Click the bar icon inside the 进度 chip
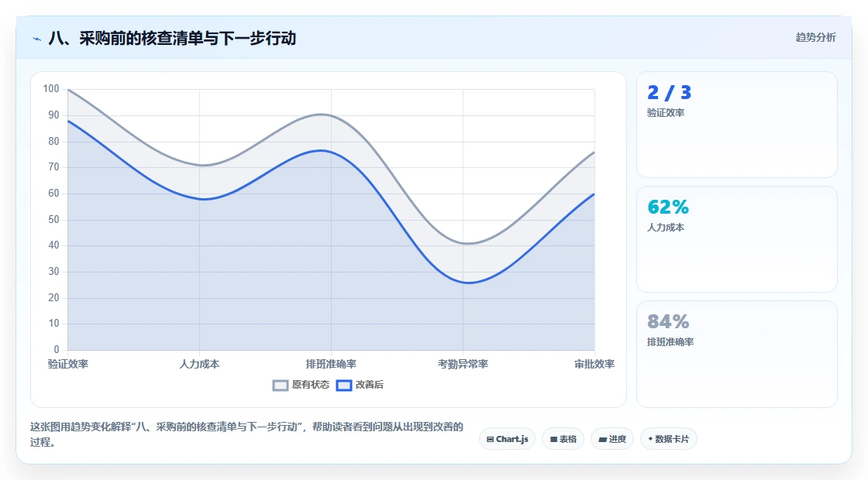Viewport: 868px width, 480px height. pos(602,440)
